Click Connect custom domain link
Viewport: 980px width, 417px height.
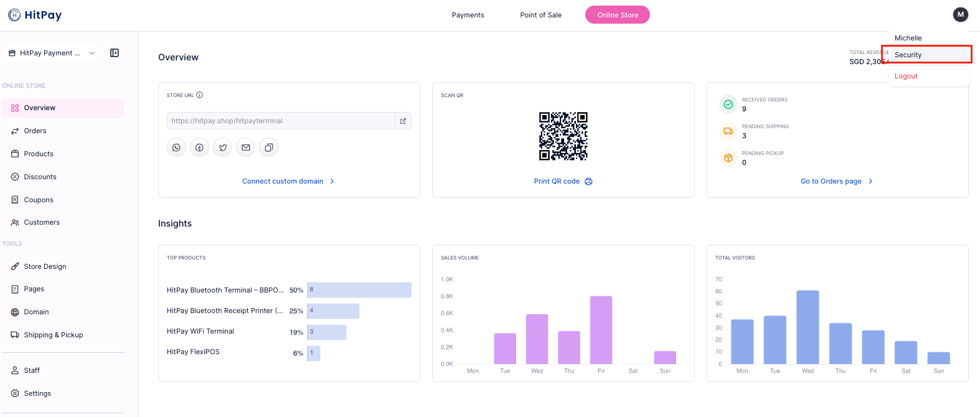pos(288,181)
